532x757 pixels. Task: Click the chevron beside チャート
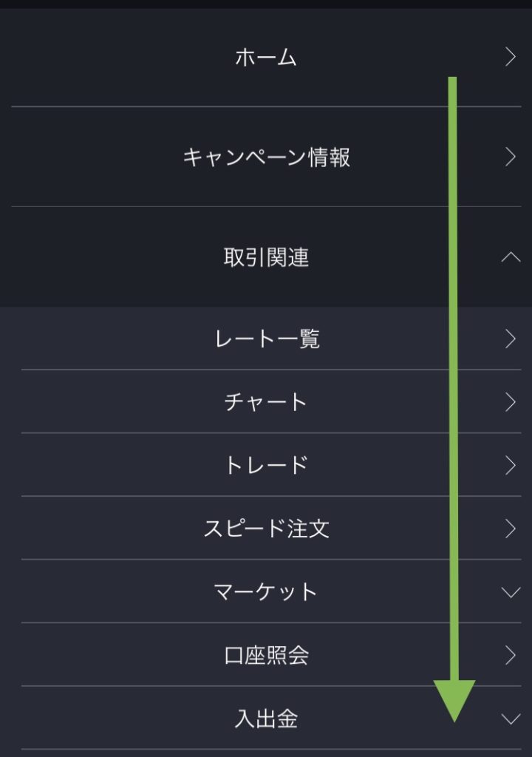click(x=510, y=401)
